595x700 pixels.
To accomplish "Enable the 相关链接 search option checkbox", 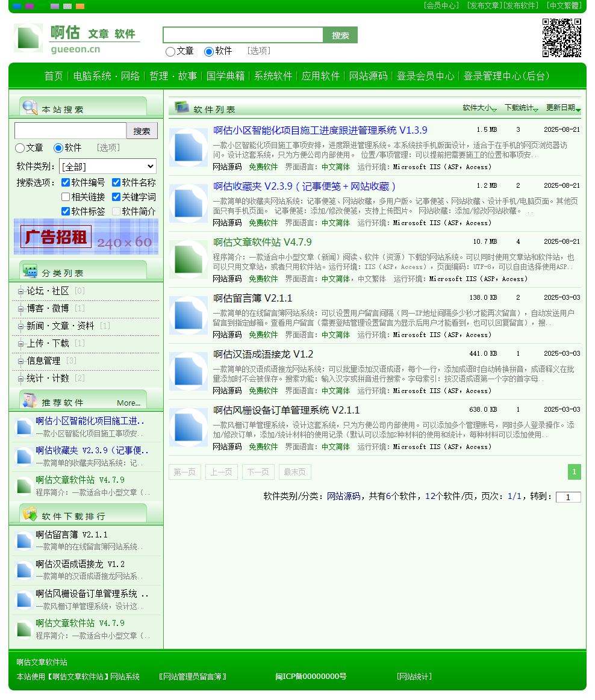I will tap(66, 197).
